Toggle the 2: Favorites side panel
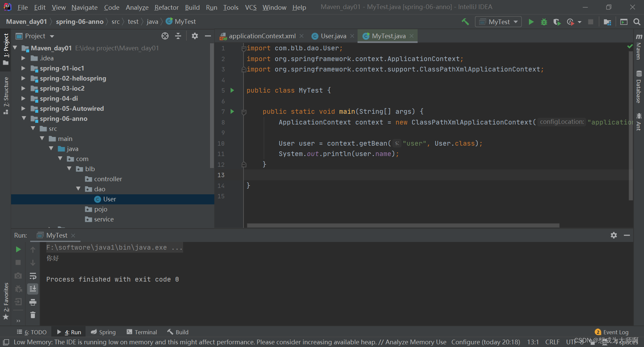The image size is (644, 347). (x=6, y=301)
